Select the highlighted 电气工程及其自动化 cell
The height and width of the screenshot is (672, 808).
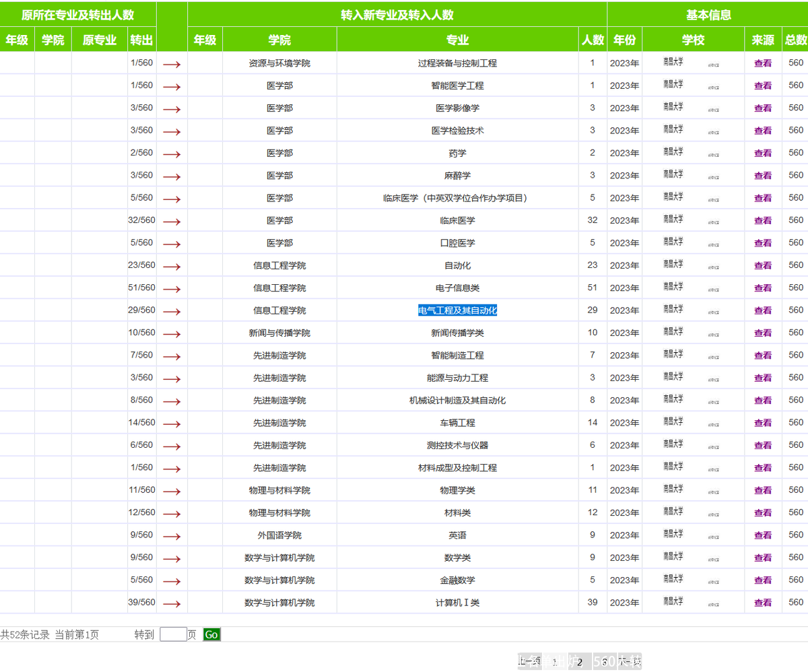[457, 310]
